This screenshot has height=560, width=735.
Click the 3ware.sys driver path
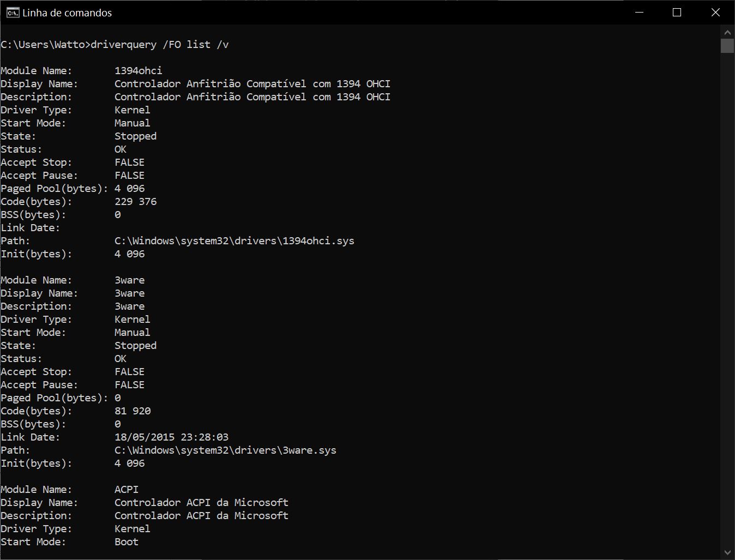pos(225,450)
